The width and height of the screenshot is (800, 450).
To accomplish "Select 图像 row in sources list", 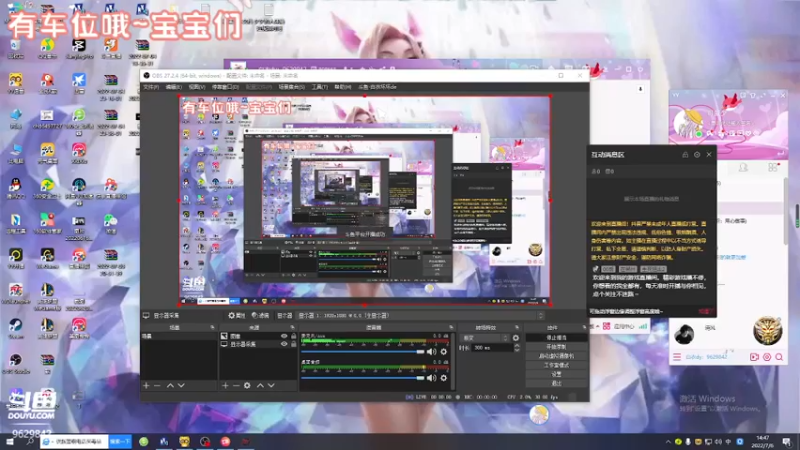I will click(x=258, y=336).
